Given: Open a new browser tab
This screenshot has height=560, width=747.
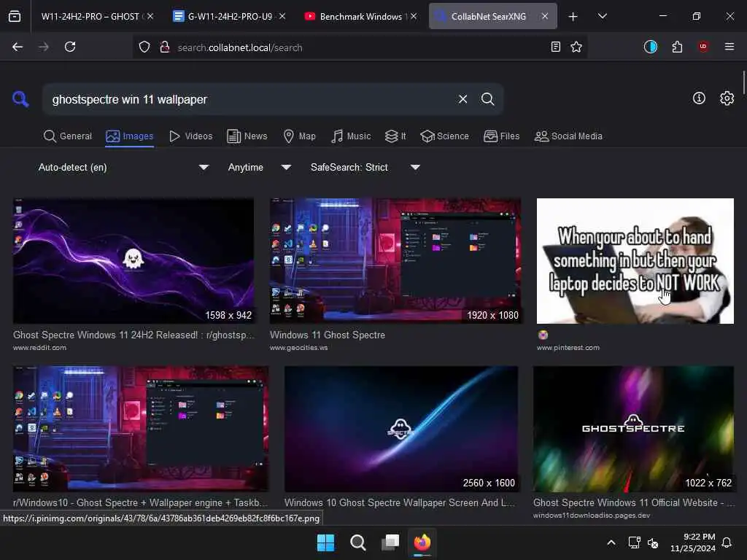Looking at the screenshot, I should 573,16.
